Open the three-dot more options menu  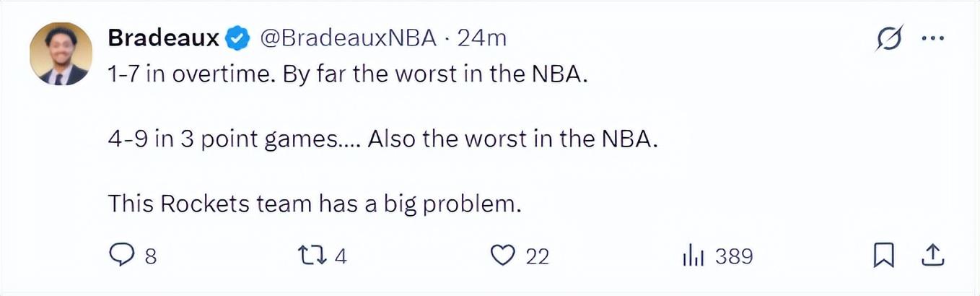933,38
